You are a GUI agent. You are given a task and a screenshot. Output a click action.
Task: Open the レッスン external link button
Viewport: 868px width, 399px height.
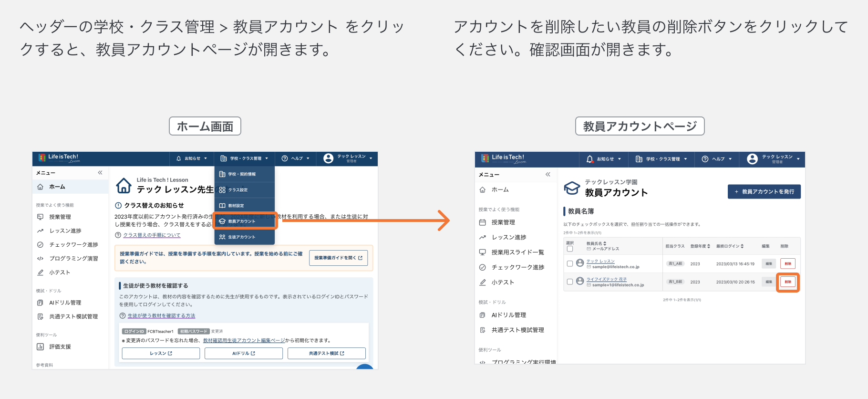click(161, 353)
